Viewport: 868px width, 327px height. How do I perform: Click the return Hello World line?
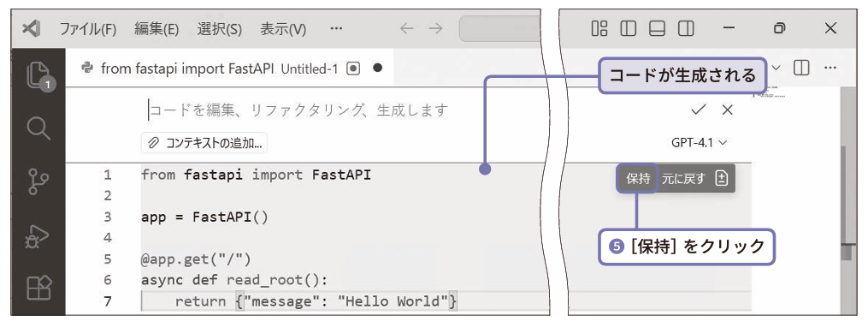tap(316, 301)
